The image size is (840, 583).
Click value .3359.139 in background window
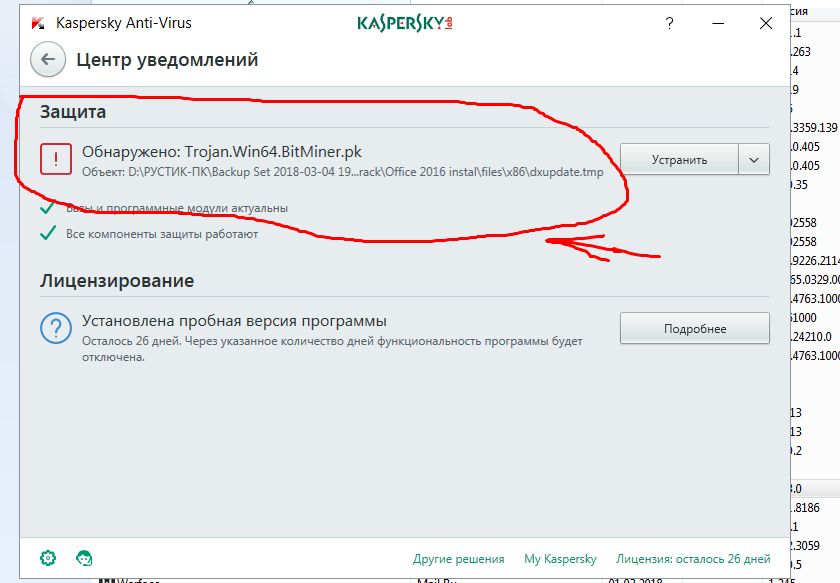coord(814,128)
